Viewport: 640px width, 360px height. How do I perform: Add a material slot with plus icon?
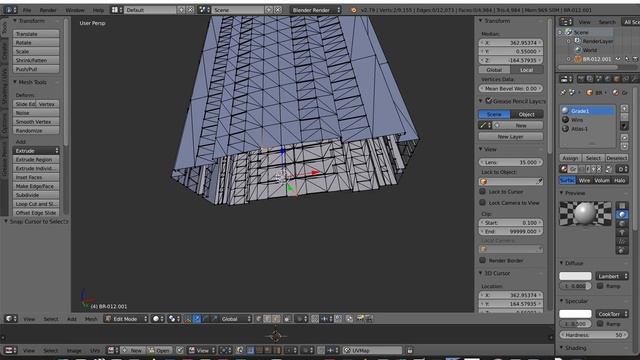pos(624,109)
